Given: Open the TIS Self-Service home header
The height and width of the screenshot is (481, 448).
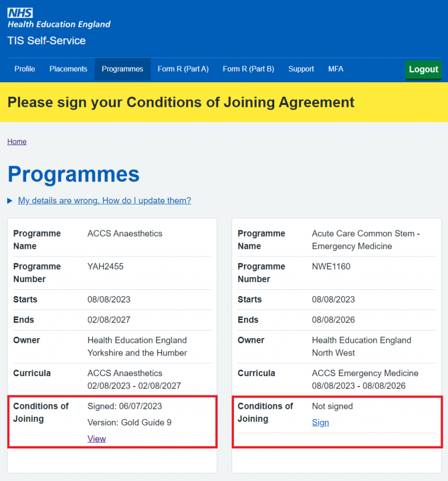Looking at the screenshot, I should click(45, 41).
